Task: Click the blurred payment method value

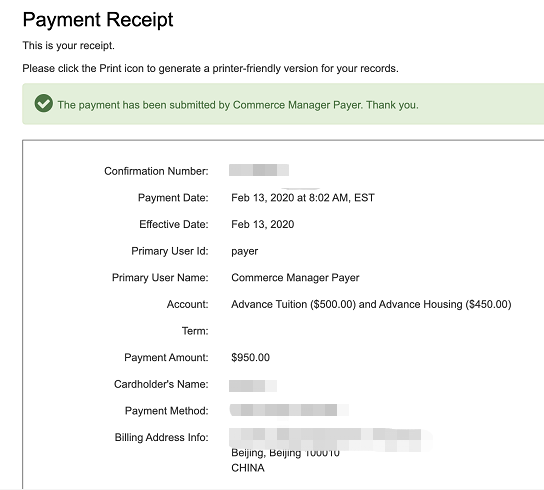Action: point(289,410)
